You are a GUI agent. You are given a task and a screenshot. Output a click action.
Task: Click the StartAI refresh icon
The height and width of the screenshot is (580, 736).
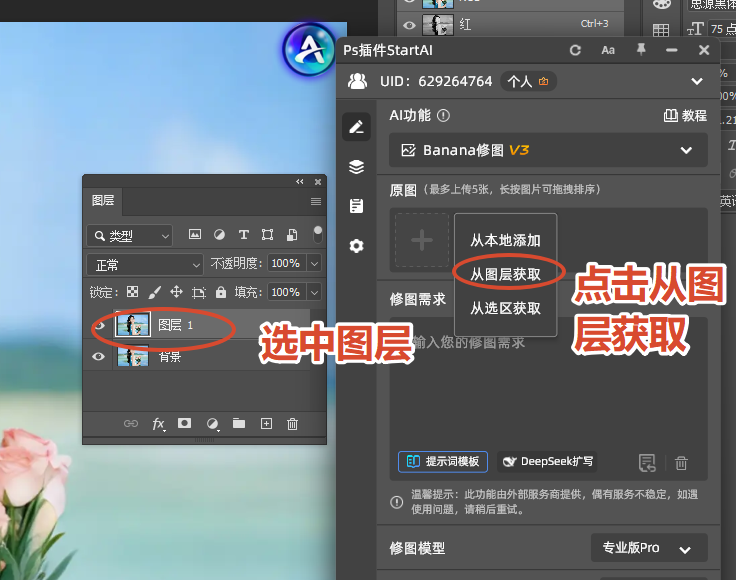(x=575, y=50)
